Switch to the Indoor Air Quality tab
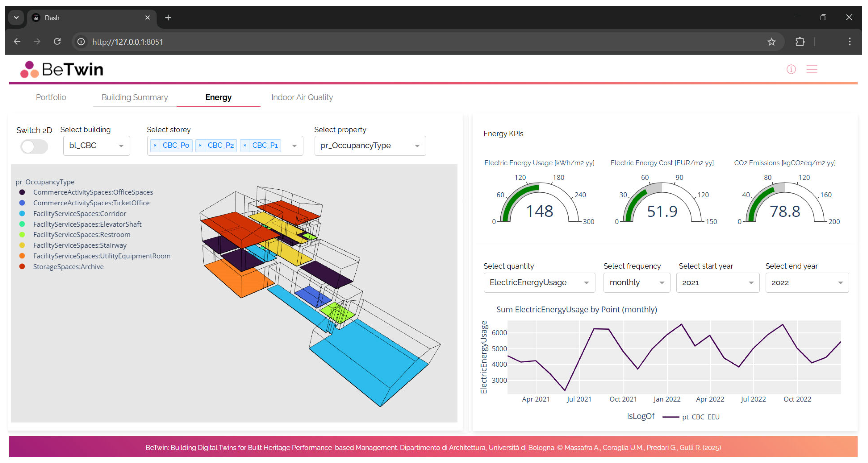This screenshot has height=463, width=868. [302, 97]
